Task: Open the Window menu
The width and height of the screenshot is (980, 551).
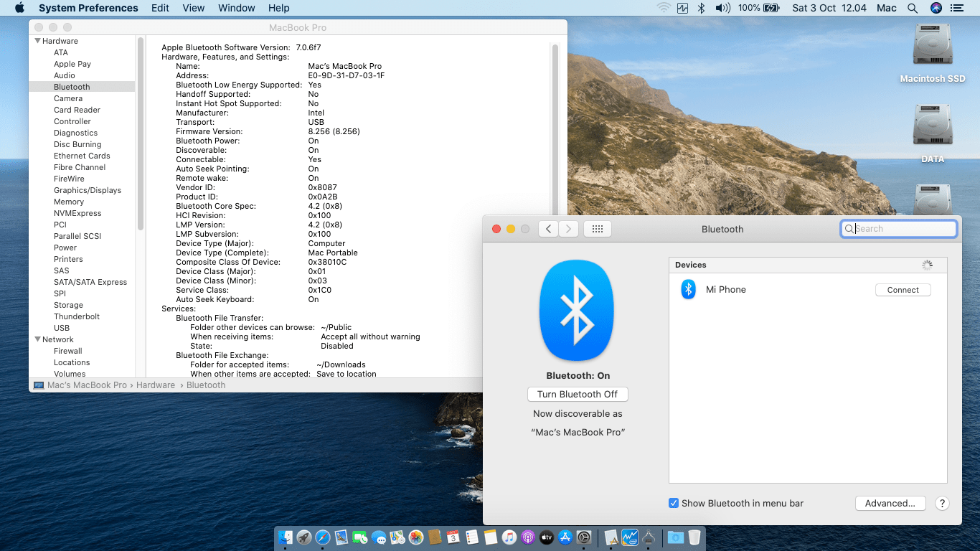Action: [x=236, y=8]
